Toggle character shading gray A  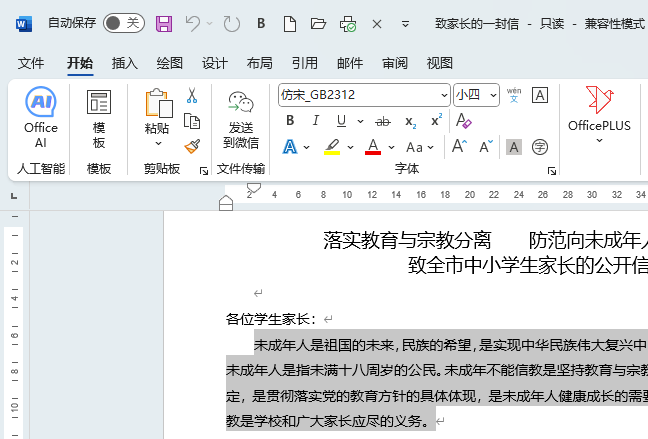[514, 147]
